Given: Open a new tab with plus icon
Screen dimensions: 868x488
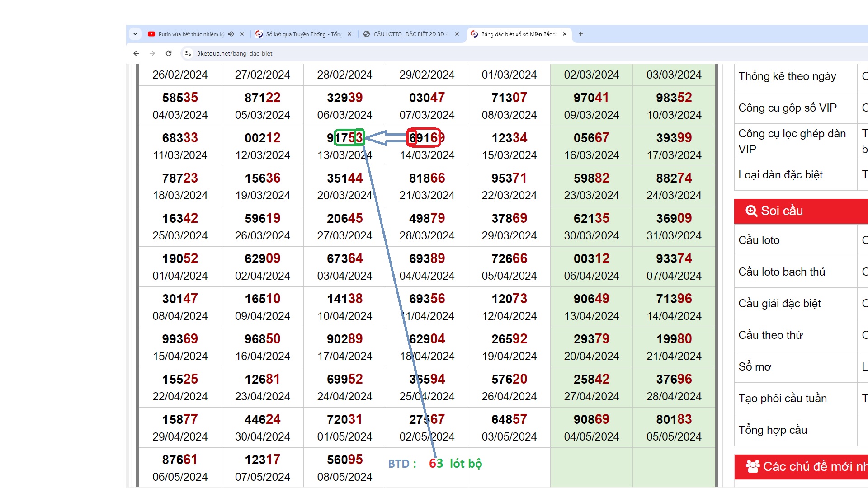Looking at the screenshot, I should [581, 34].
